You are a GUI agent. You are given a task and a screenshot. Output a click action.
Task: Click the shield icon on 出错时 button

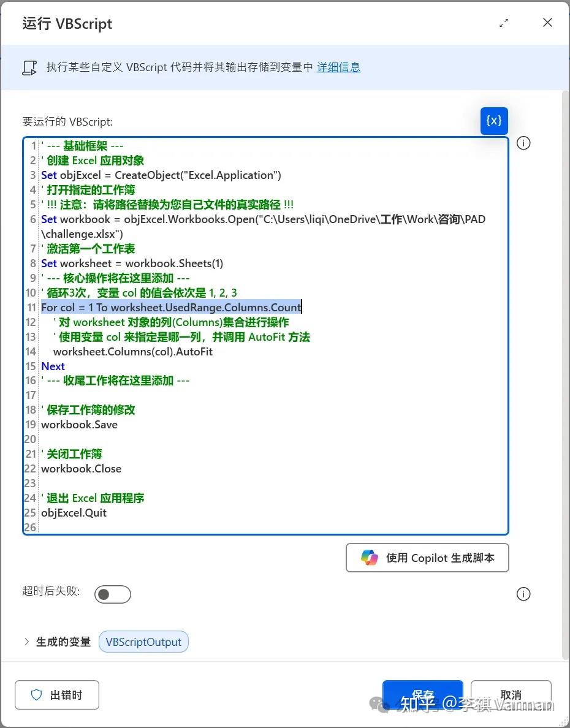tap(37, 695)
